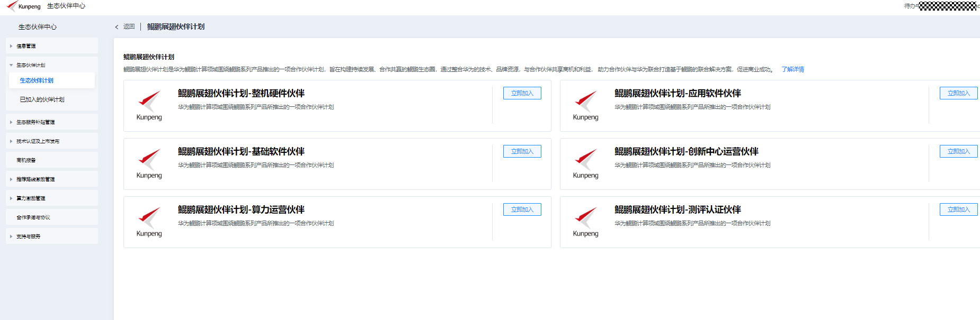980x320 pixels.
Task: Click the 鲲鹏展翅伙伴计划-基础软件伙伴 card title
Action: (241, 151)
